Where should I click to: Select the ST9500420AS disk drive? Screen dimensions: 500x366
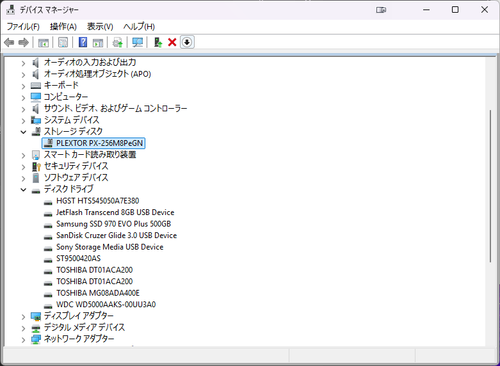coord(78,258)
